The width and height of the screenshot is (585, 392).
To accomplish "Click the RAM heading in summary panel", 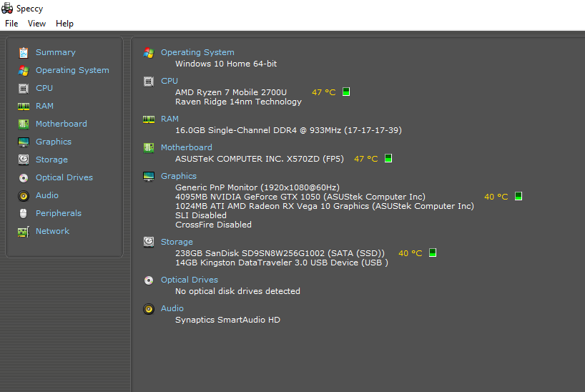I will tap(169, 119).
